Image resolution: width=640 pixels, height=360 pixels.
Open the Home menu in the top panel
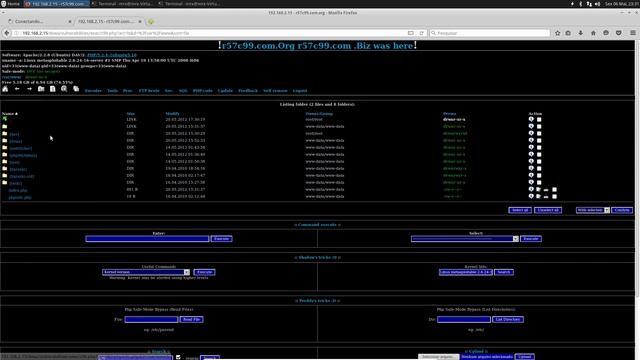click(x=10, y=4)
